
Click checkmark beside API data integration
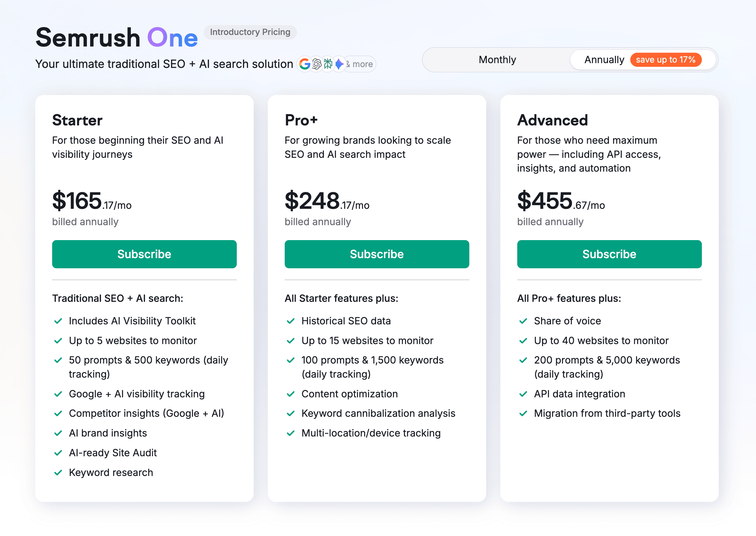[x=523, y=394]
